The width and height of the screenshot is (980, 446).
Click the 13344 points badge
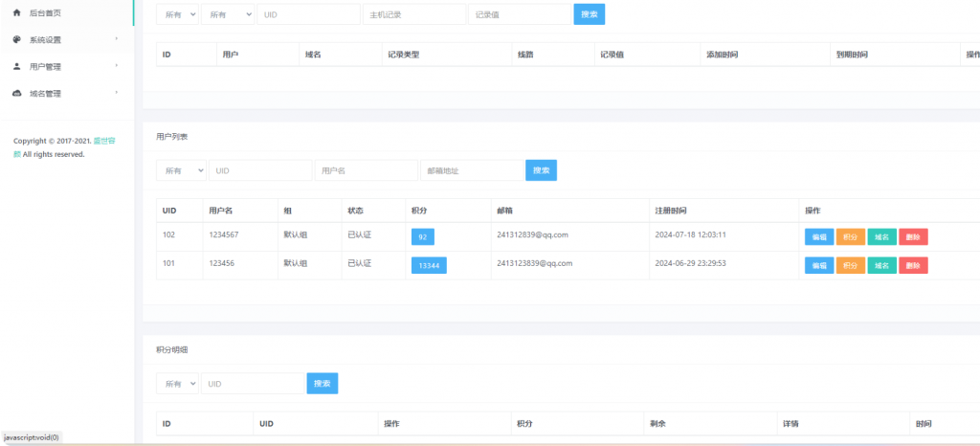pos(429,265)
